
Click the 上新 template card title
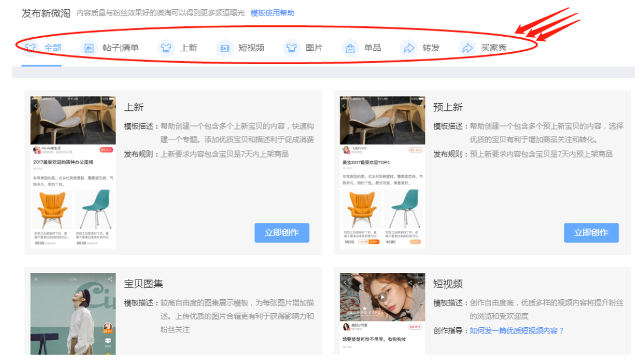click(134, 107)
